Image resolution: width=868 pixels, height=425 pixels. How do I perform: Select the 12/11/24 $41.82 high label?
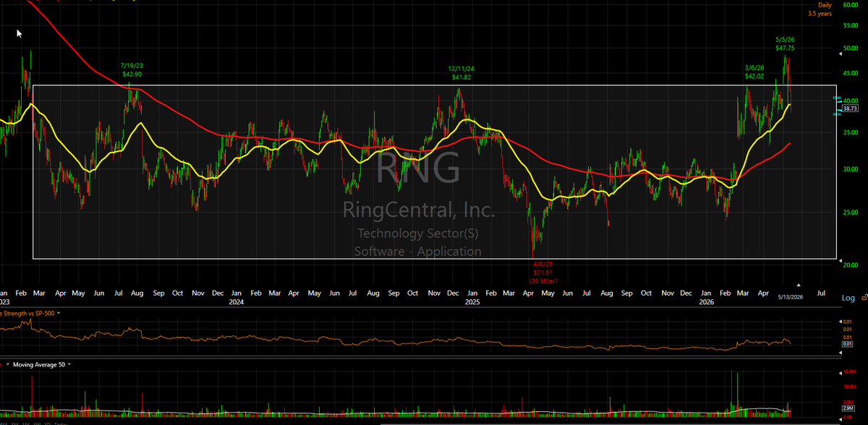[462, 72]
